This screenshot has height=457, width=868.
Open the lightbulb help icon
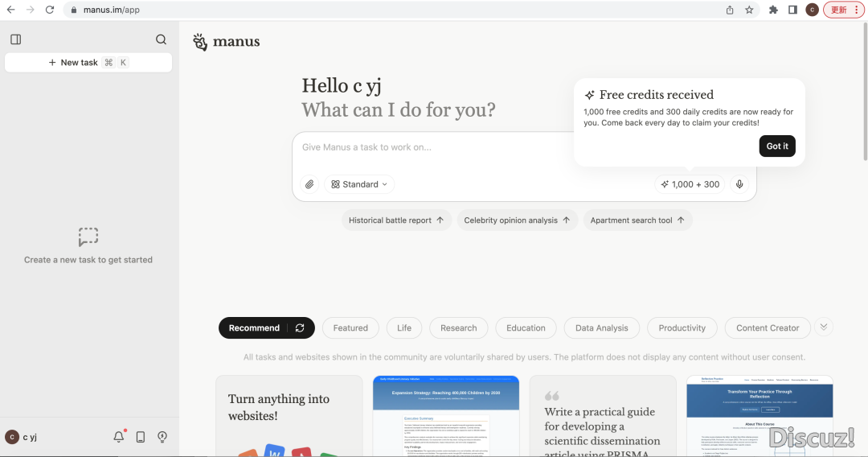click(x=162, y=437)
